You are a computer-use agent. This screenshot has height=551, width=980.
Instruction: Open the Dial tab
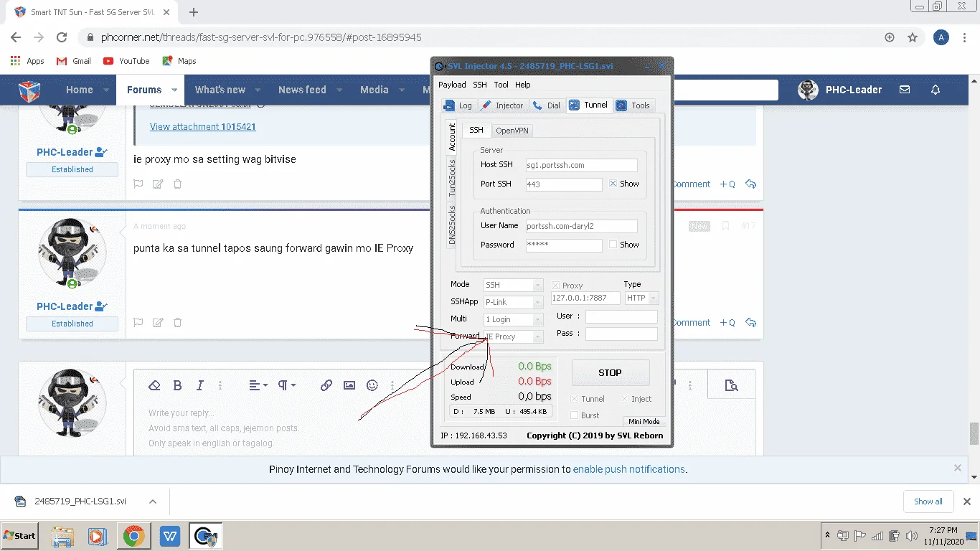[547, 105]
